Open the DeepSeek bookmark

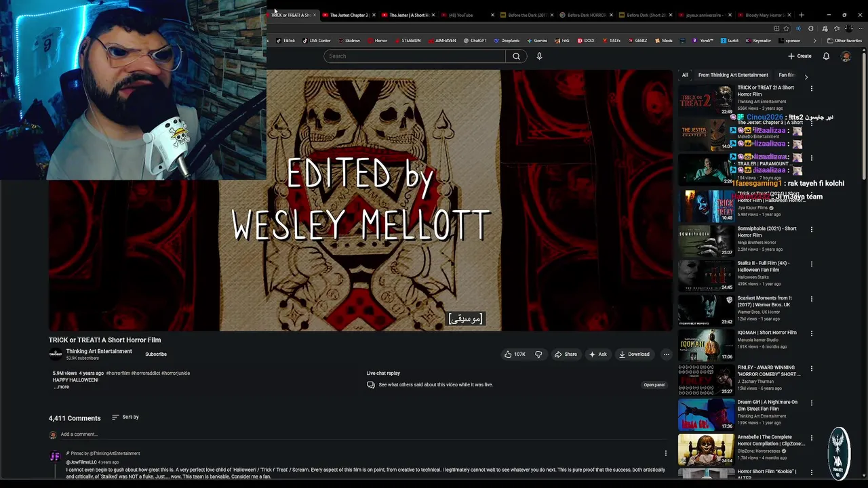pos(507,41)
